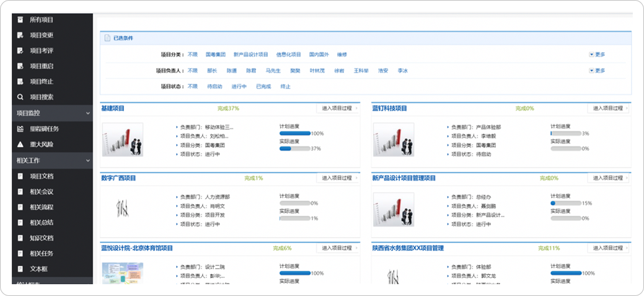The width and height of the screenshot is (644, 296).
Task: Click the 里程碑任务 chart icon
Action: (x=20, y=128)
